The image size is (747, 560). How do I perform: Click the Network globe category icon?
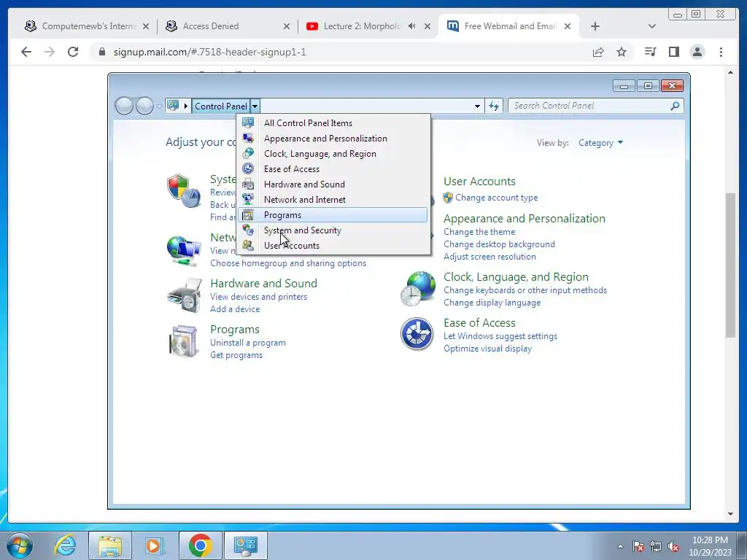coord(183,251)
